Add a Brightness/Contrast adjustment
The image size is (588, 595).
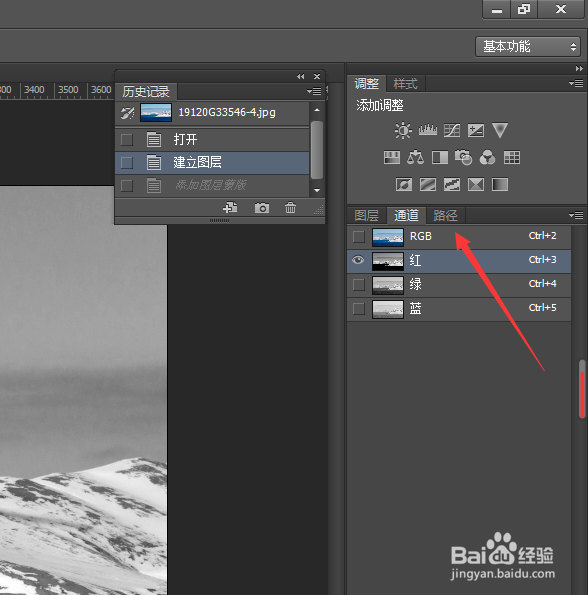(403, 131)
